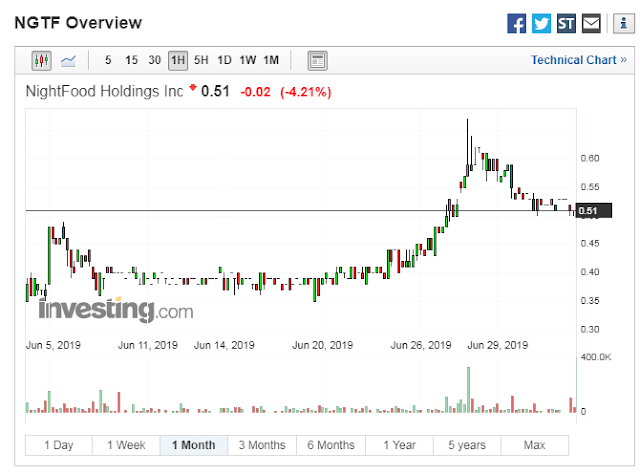This screenshot has width=640, height=474.
Task: Click the -0.02 price change value
Action: [x=256, y=92]
